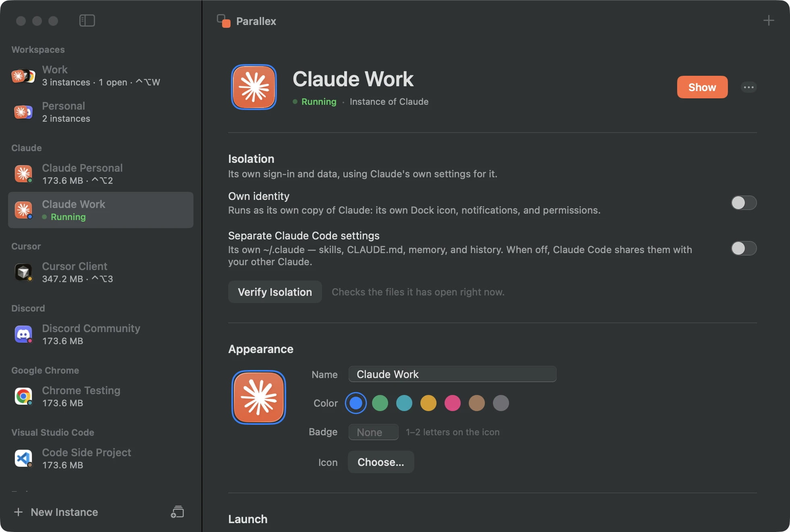Select the pink color swatch
The height and width of the screenshot is (532, 790).
(453, 403)
